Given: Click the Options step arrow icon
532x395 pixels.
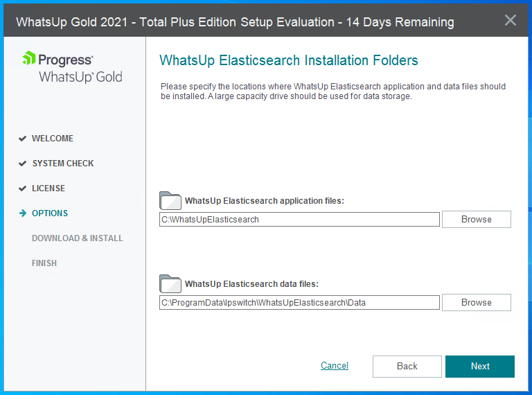Looking at the screenshot, I should tap(23, 213).
